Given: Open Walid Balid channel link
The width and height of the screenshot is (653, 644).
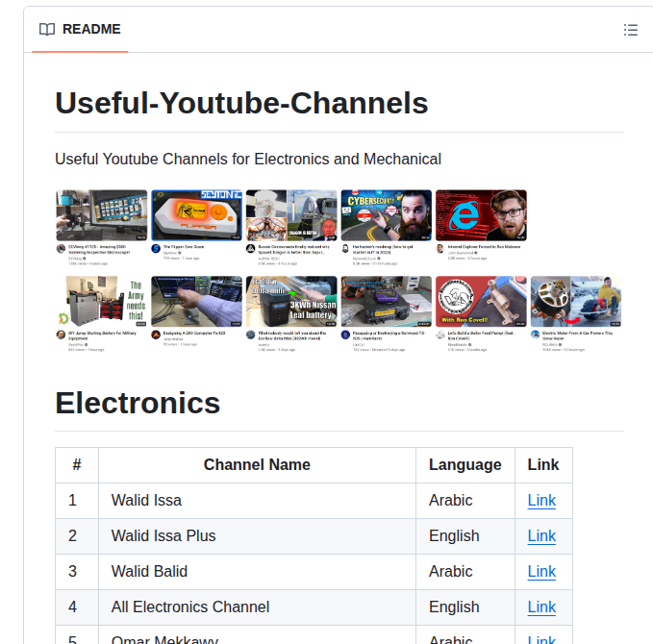Looking at the screenshot, I should [x=541, y=572].
